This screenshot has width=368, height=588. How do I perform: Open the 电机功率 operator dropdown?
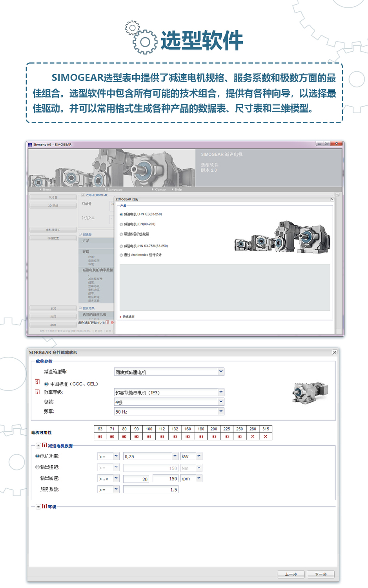pyautogui.click(x=116, y=456)
